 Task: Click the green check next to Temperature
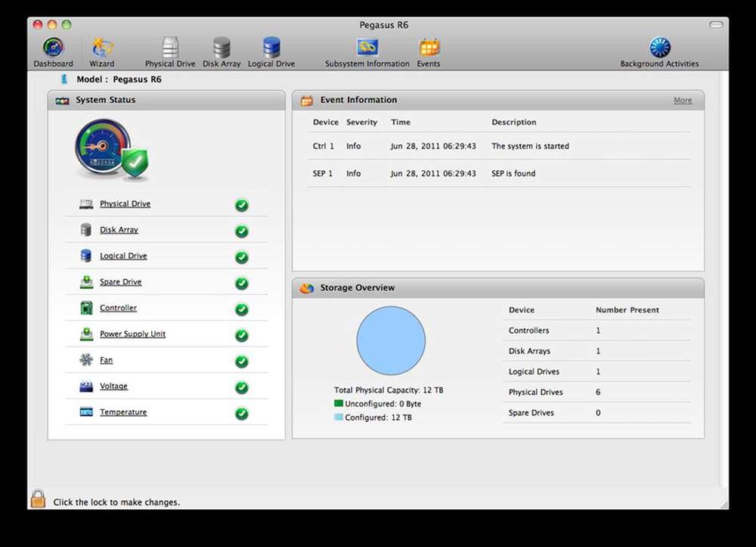242,413
